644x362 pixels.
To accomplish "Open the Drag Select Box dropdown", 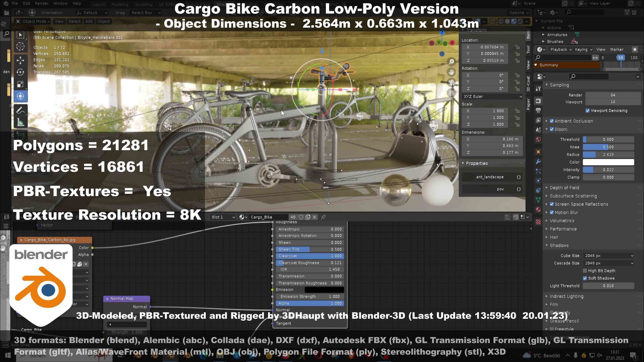I will (146, 13).
